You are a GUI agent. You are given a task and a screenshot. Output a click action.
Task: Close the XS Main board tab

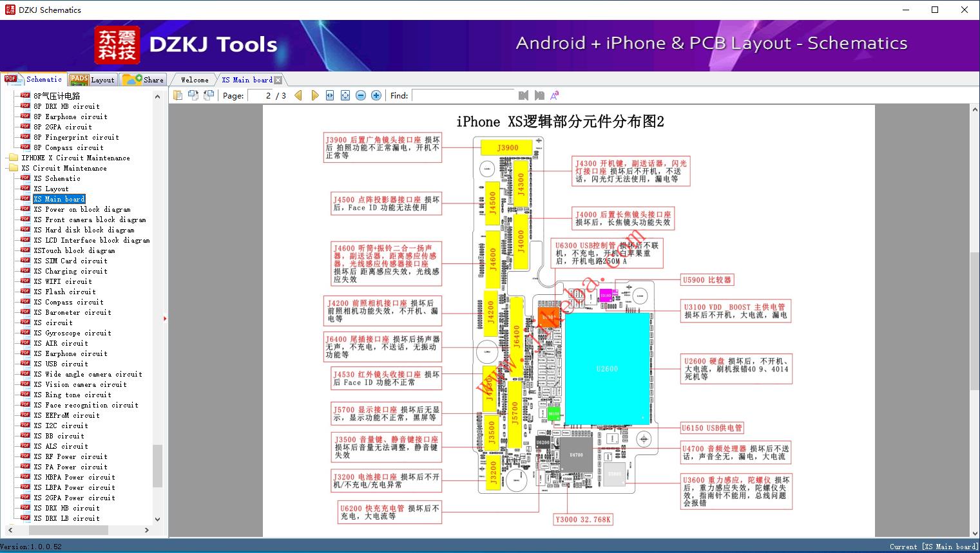(x=278, y=80)
